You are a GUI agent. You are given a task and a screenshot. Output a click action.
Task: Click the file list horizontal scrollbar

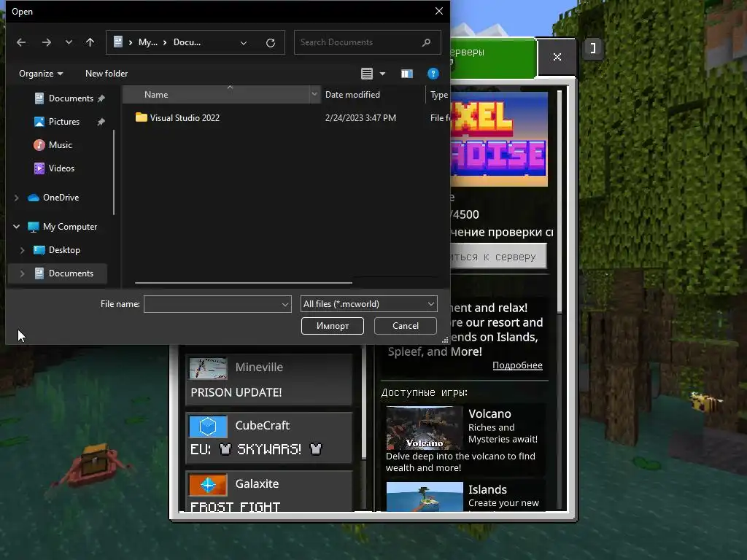coord(244,283)
